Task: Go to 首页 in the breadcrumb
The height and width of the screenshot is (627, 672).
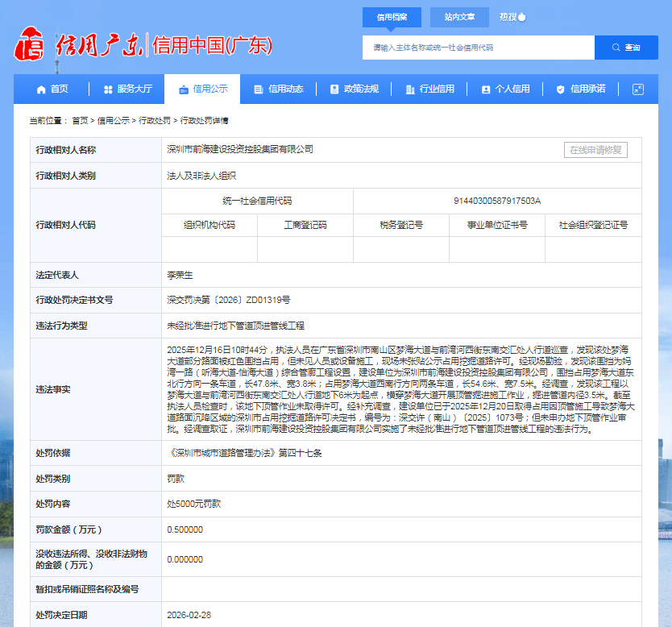Action: point(80,121)
